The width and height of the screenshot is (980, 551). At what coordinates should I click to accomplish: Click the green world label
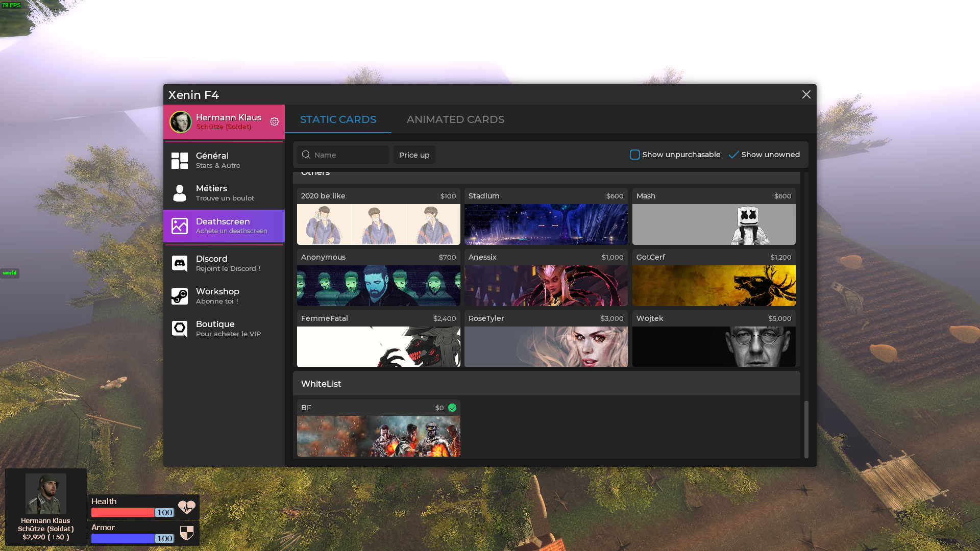pyautogui.click(x=10, y=273)
